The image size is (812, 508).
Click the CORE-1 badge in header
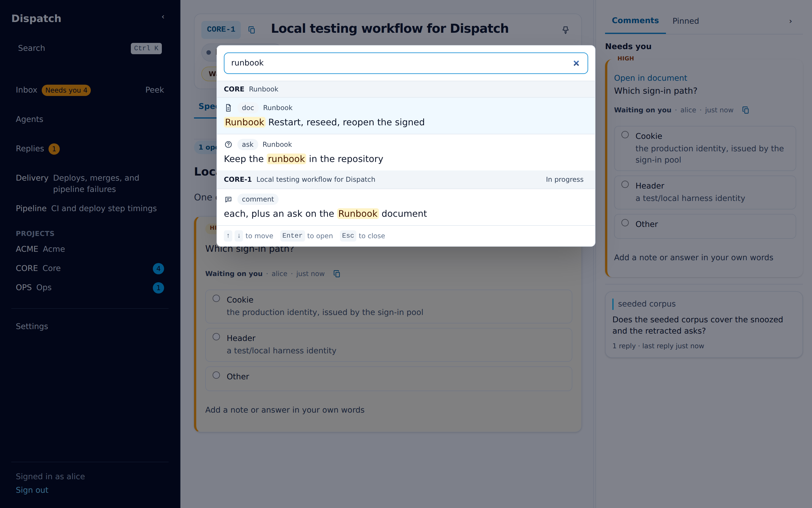[x=221, y=30]
